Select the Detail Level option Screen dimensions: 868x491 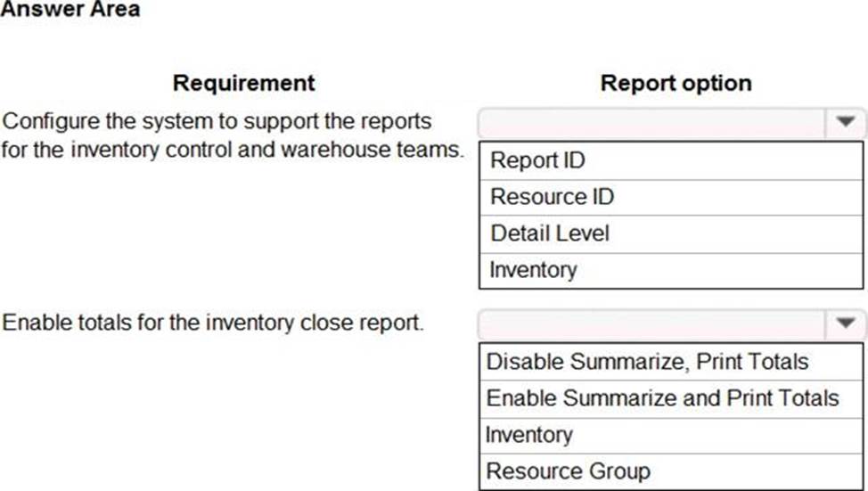pyautogui.click(x=550, y=233)
